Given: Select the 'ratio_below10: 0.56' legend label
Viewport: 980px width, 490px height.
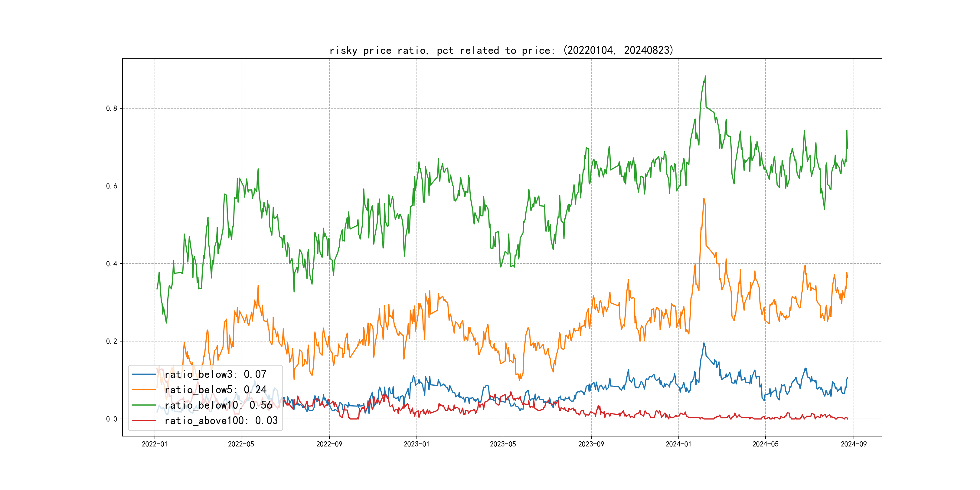Looking at the screenshot, I should pyautogui.click(x=218, y=405).
